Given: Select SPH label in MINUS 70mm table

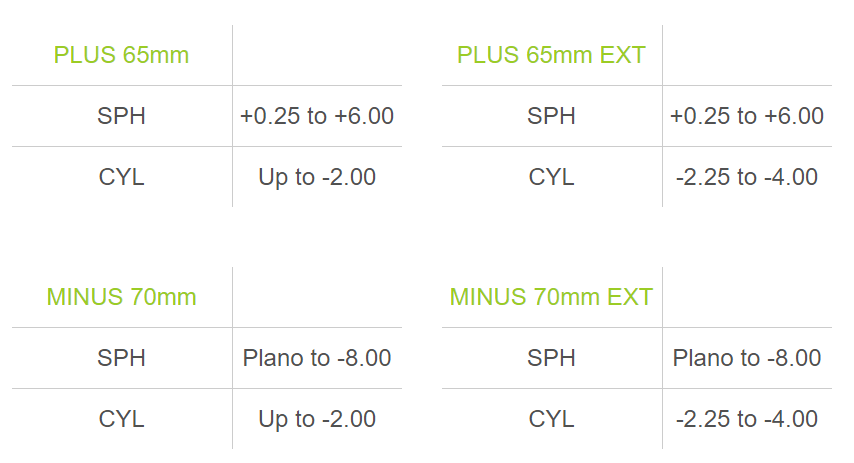Looking at the screenshot, I should click(x=121, y=358).
